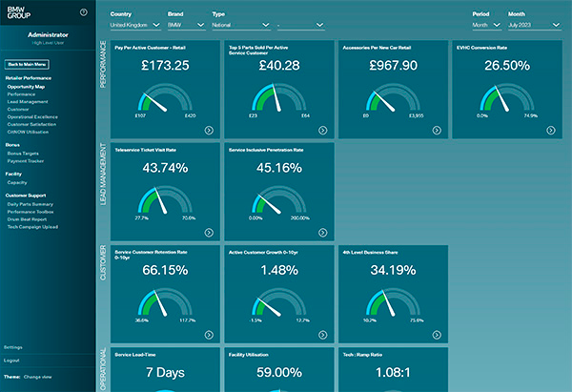Viewport: 572px width, 392px height.
Task: Open Settings in sidebar footer
Action: (x=13, y=347)
